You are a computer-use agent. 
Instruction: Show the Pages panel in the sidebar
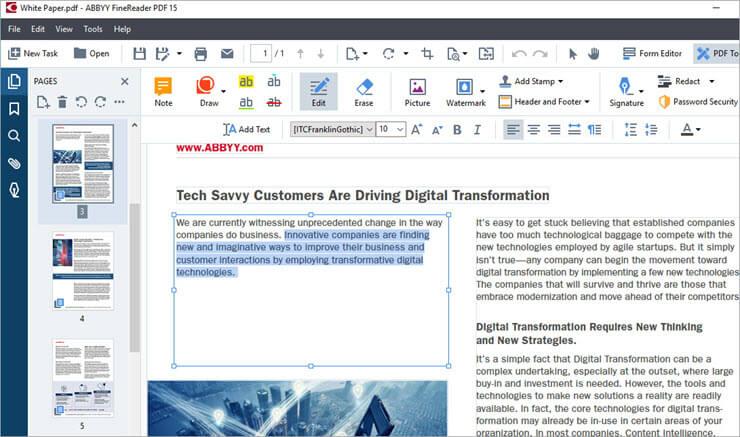coord(14,82)
